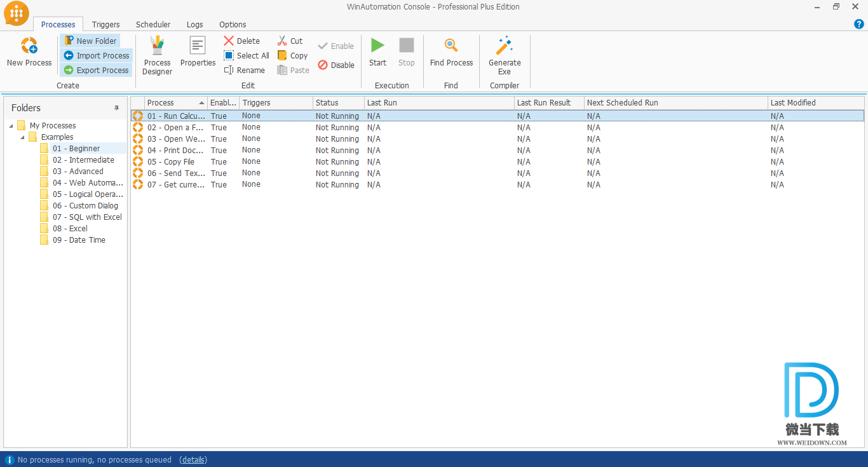
Task: Select 06 - Custom Dialog folder
Action: 85,206
